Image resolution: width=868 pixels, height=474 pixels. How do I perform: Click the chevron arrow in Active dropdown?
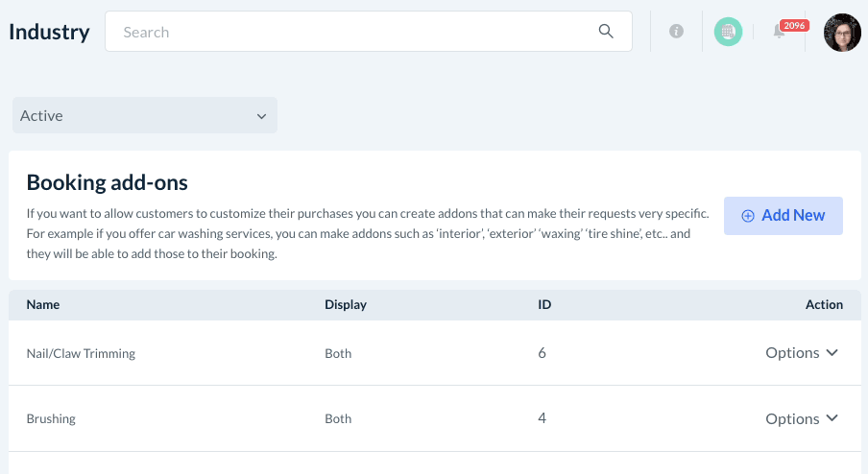pyautogui.click(x=261, y=116)
